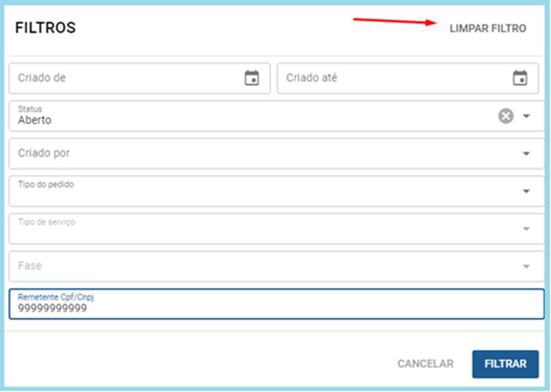Expand the Status dropdown arrow

(526, 116)
